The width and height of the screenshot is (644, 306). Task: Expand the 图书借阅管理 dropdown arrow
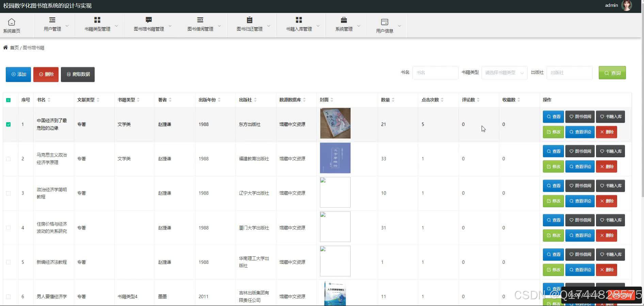click(x=220, y=26)
